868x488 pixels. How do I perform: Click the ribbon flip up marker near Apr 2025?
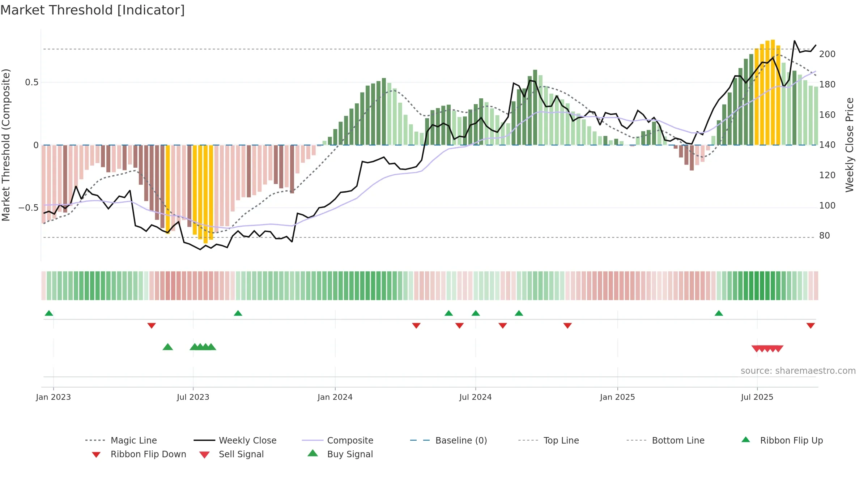(719, 313)
